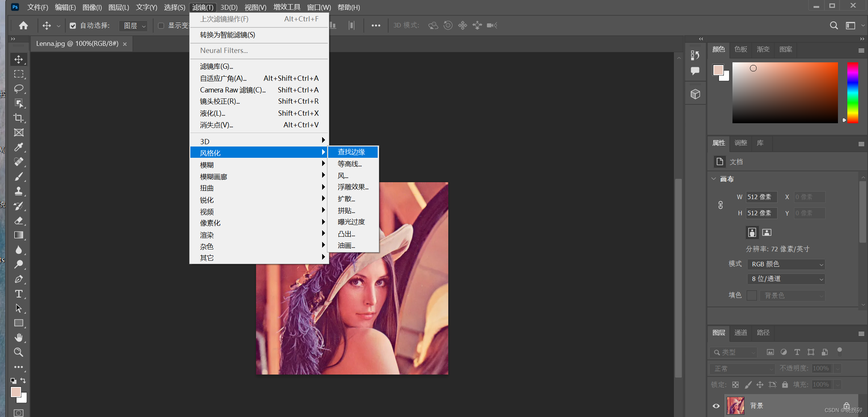Image resolution: width=868 pixels, height=417 pixels.
Task: Toggle the 自动选择 checkbox
Action: click(73, 26)
